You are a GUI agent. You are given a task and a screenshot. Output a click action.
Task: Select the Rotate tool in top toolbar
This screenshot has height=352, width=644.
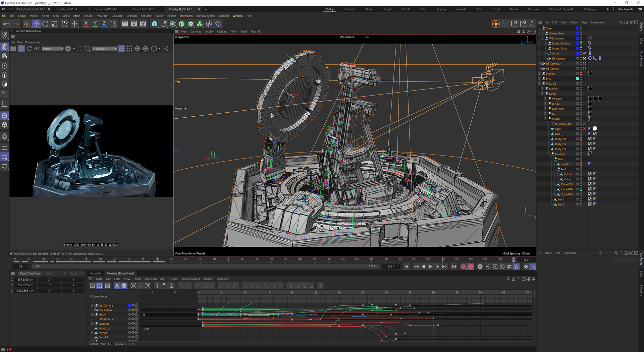(x=45, y=24)
